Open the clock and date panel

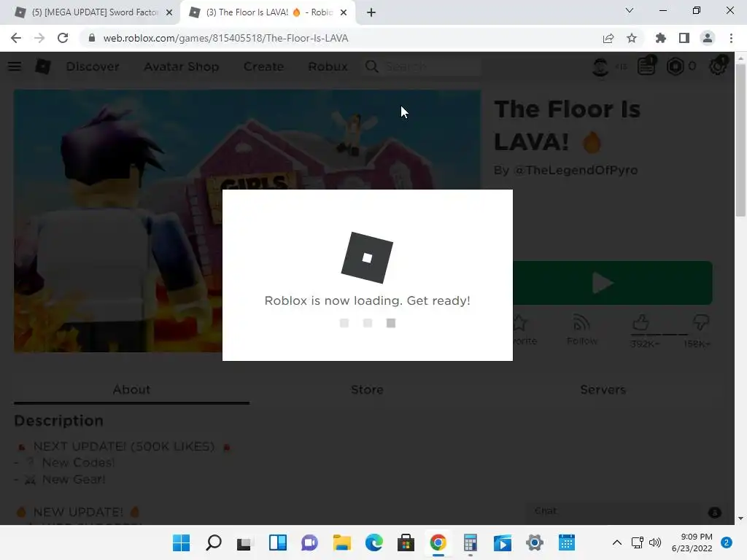click(692, 542)
